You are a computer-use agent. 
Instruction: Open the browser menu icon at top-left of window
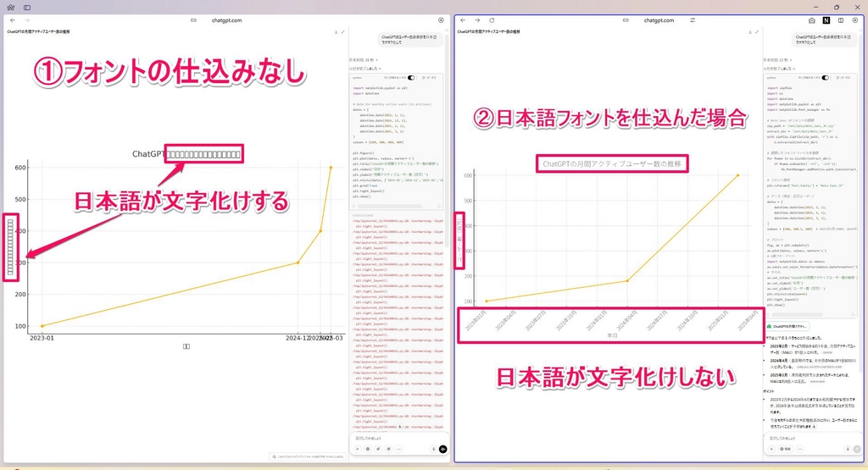point(11,8)
